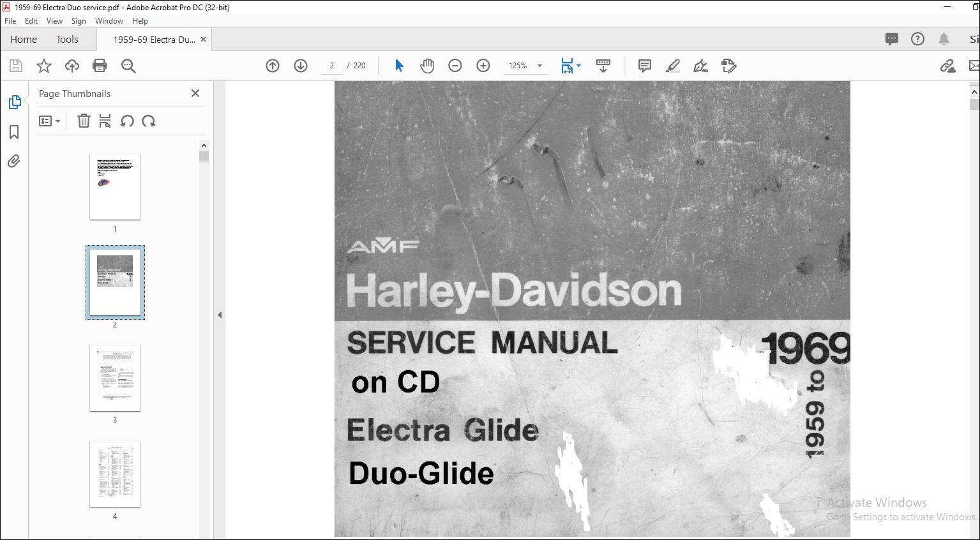Open the Find text magnifier tool
Viewport: 980px width, 540px height.
click(x=128, y=66)
